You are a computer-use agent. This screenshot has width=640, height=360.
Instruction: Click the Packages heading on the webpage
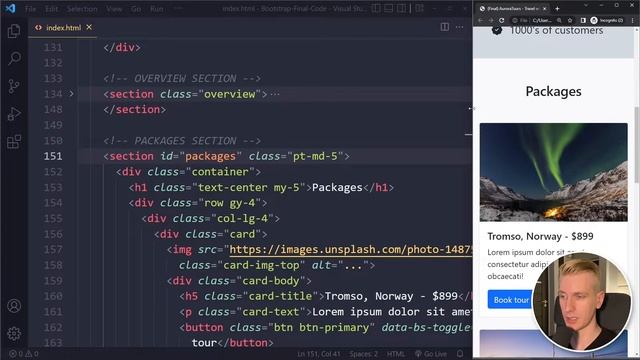click(x=553, y=91)
